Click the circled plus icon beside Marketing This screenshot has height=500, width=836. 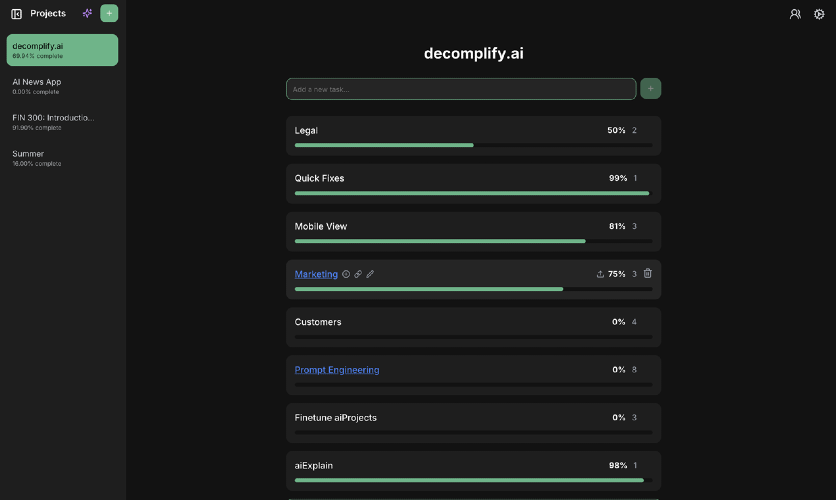coord(346,274)
